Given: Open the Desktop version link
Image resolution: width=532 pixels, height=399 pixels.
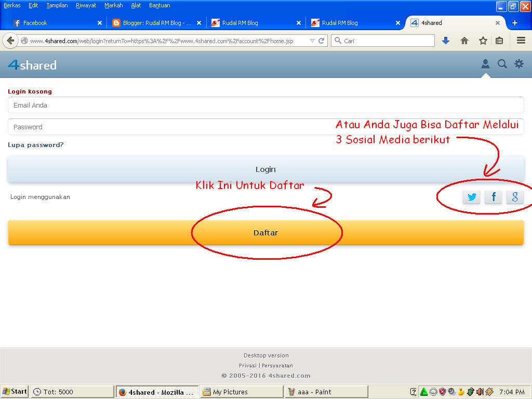Looking at the screenshot, I should (266, 355).
